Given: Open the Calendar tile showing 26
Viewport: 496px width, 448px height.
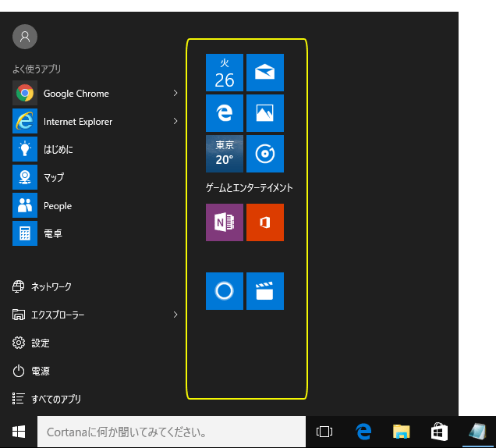Looking at the screenshot, I should coord(225,73).
